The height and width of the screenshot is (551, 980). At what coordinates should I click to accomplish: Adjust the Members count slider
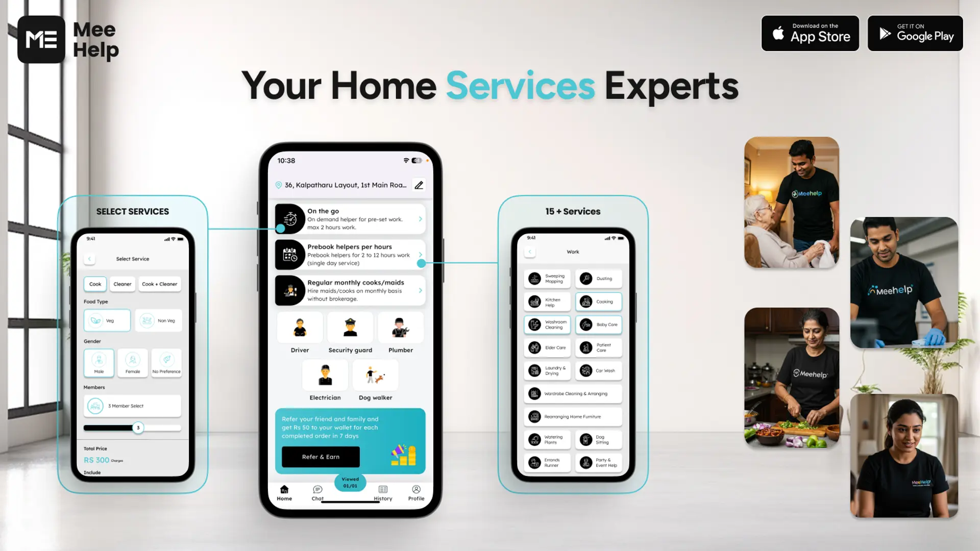pos(137,428)
